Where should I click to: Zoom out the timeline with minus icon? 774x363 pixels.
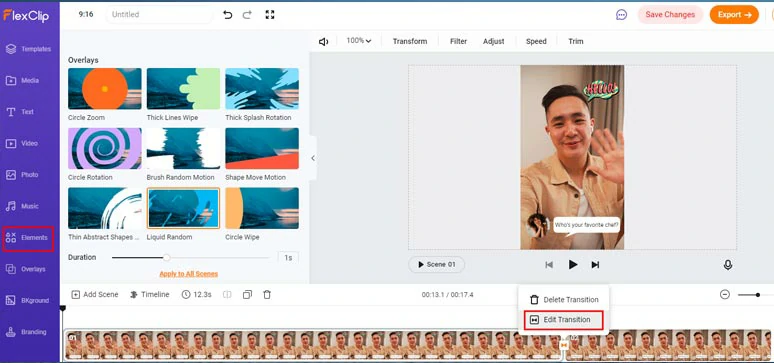[x=725, y=294]
